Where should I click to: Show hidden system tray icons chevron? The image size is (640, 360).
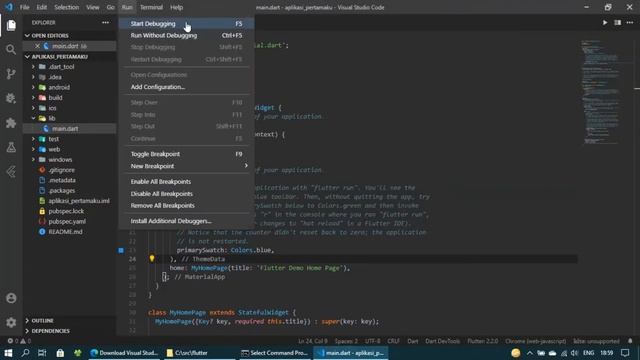pos(529,353)
